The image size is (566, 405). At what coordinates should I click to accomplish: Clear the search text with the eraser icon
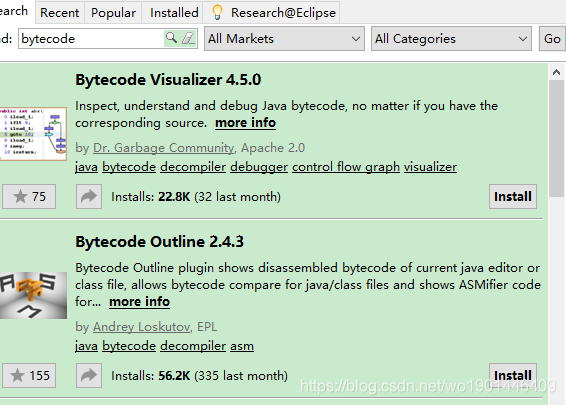click(x=188, y=38)
